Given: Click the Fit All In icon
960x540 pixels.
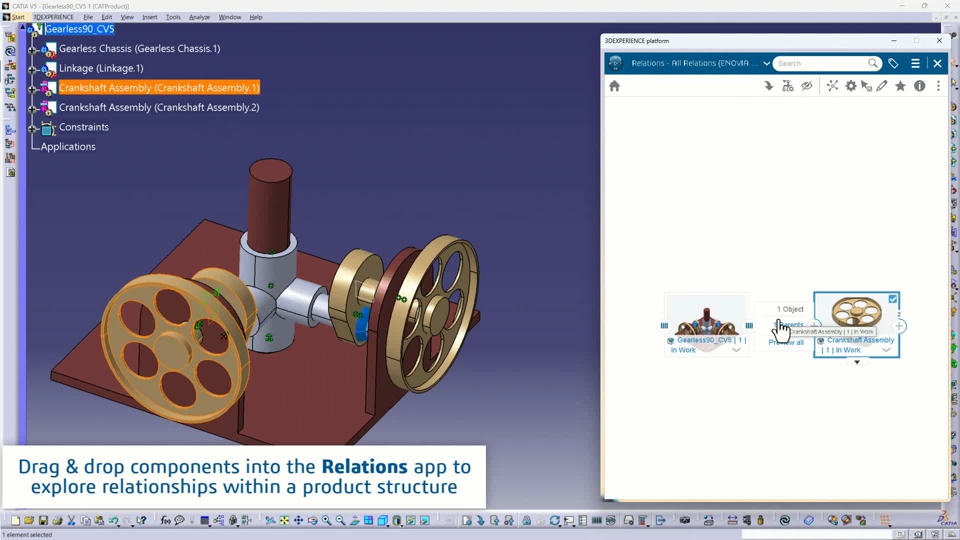Looking at the screenshot, I should pyautogui.click(x=284, y=520).
